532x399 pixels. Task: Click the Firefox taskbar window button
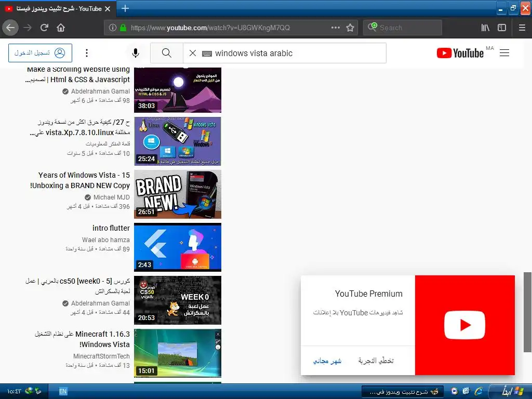(403, 392)
